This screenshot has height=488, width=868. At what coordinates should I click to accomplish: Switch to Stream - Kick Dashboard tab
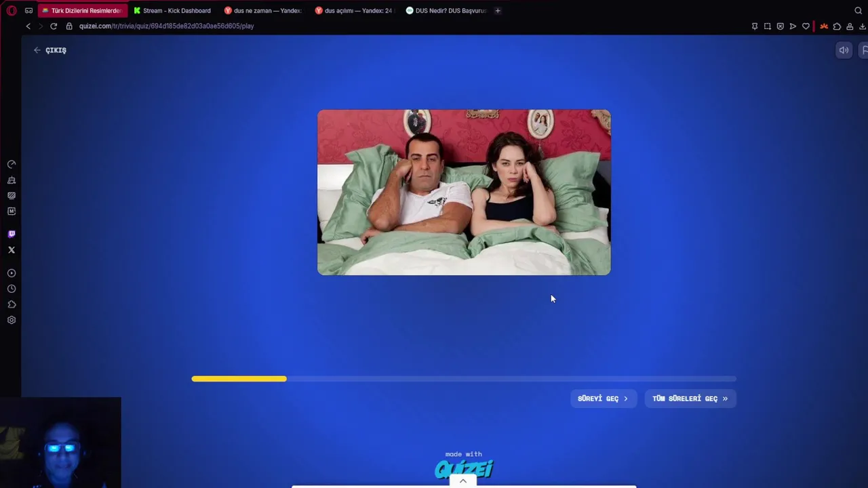tap(172, 10)
